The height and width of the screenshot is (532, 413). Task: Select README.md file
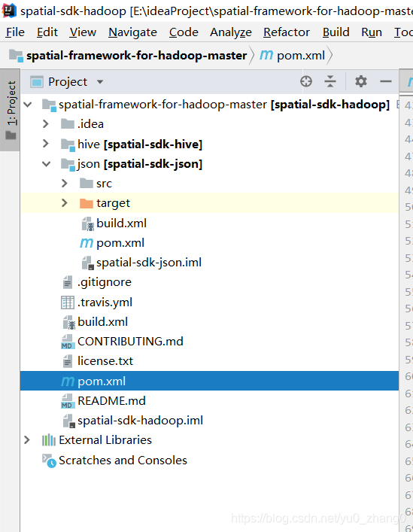pos(111,401)
